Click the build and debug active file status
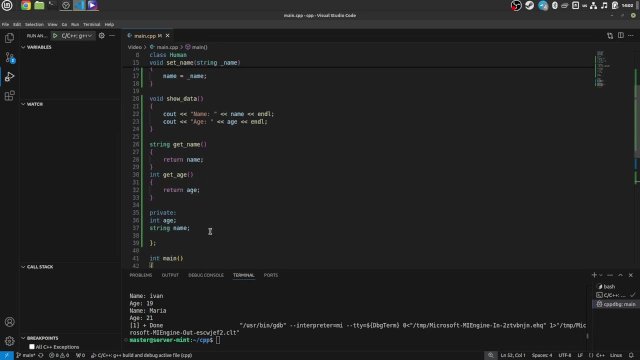640x360 pixels. [141, 356]
